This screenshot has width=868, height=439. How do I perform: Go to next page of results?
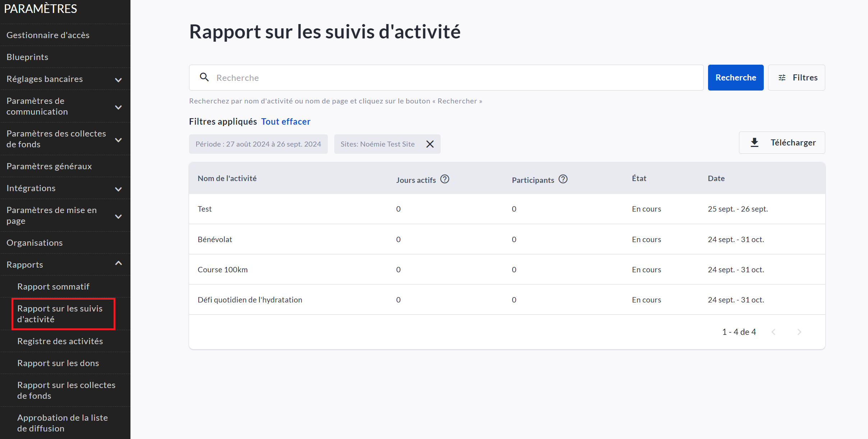click(799, 332)
